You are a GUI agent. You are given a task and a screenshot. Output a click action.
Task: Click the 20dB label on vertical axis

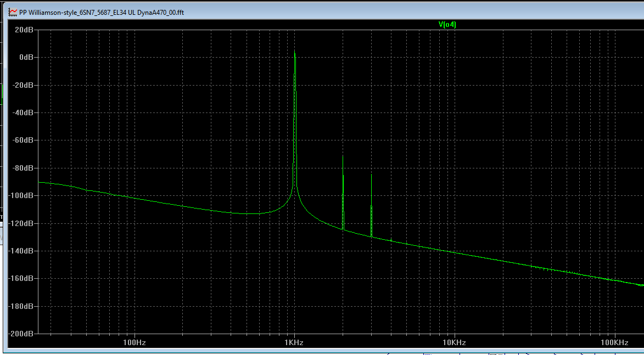tap(25, 30)
